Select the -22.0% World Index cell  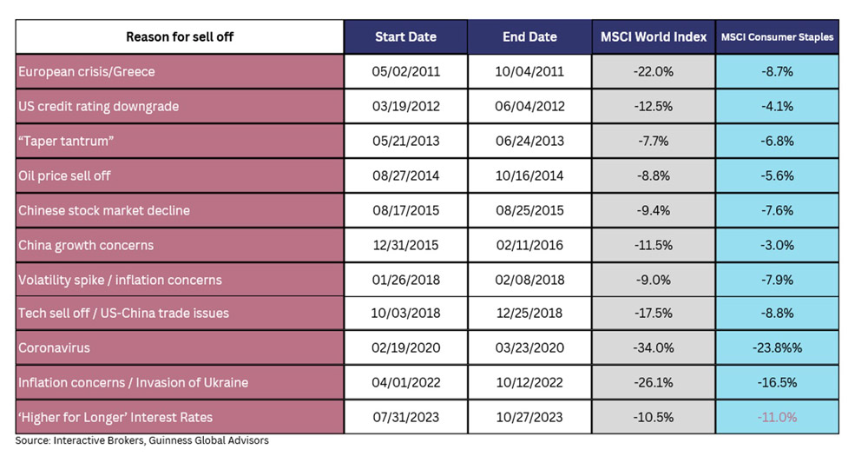654,71
